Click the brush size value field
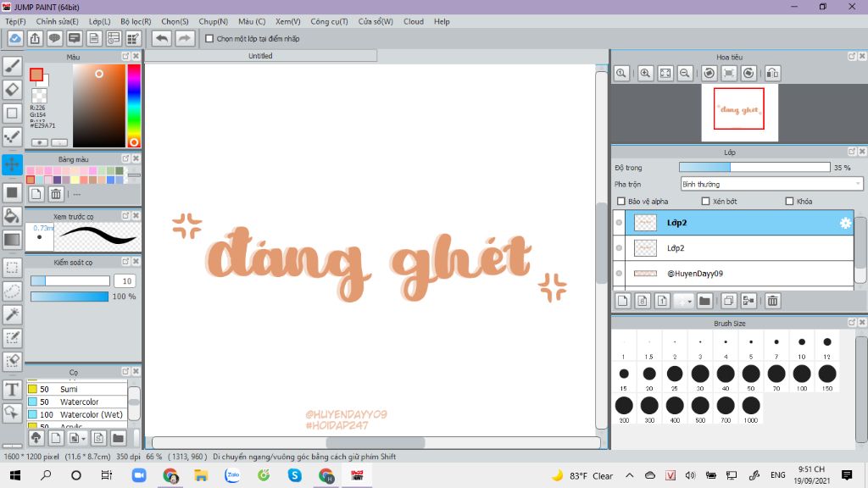This screenshot has width=868, height=488. pos(125,281)
